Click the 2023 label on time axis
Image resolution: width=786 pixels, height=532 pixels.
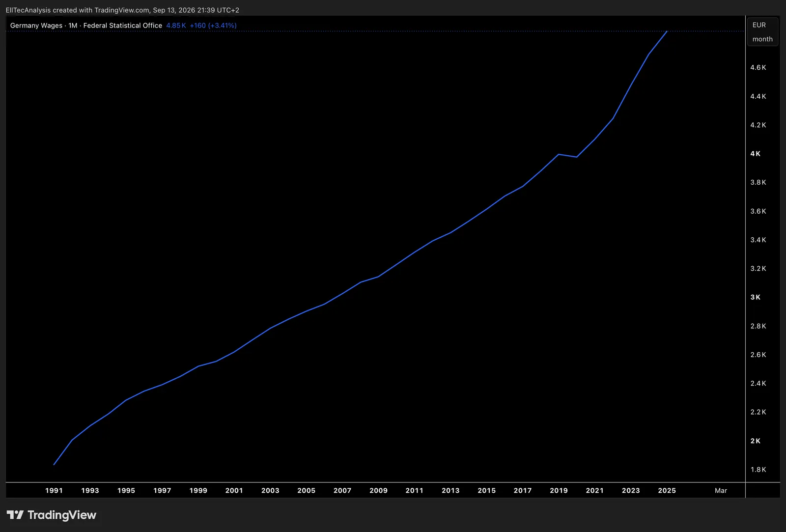[x=631, y=490]
